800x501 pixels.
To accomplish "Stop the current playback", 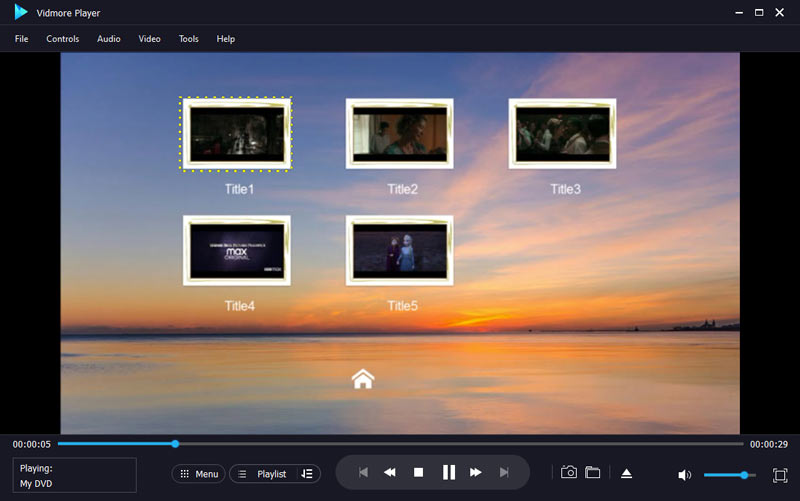I will pos(419,472).
